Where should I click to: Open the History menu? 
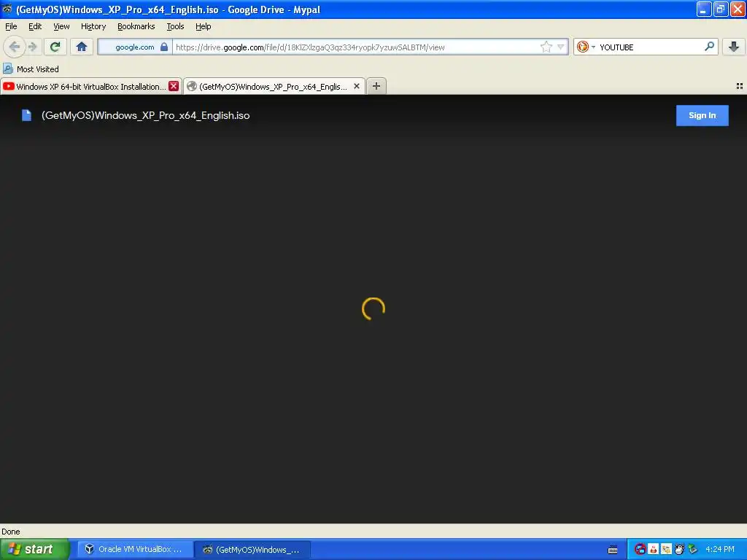(93, 26)
